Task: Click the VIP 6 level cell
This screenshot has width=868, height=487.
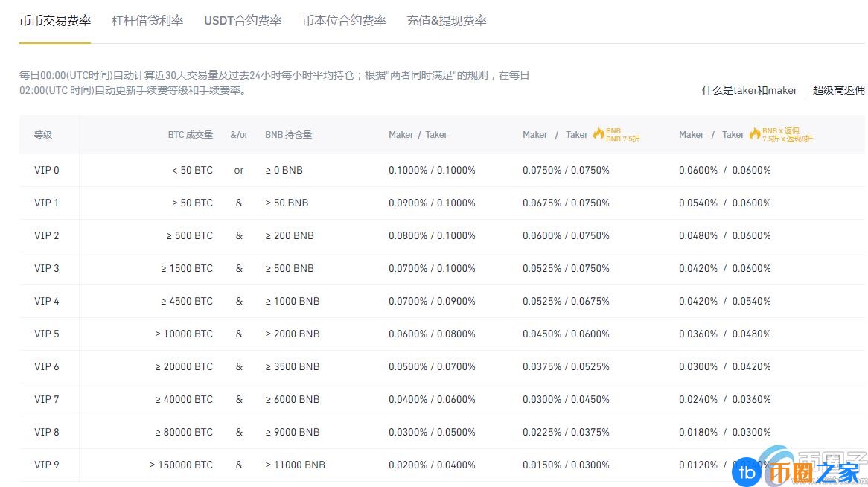Action: click(x=46, y=366)
